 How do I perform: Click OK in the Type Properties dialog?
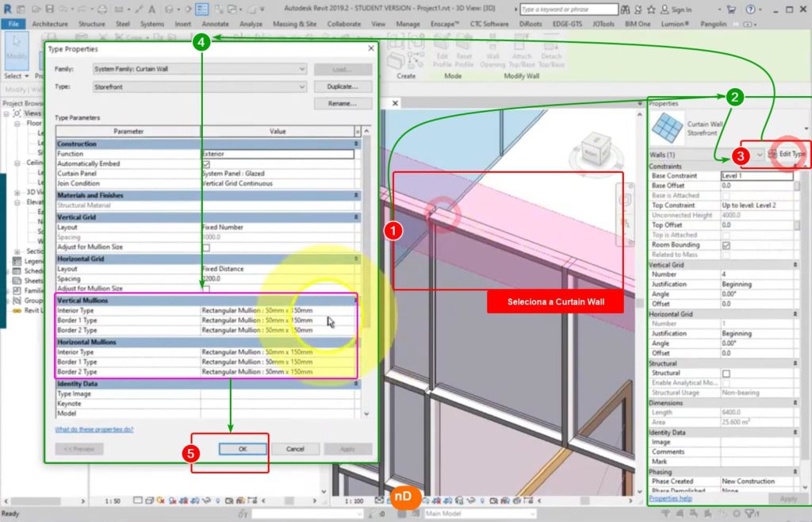coord(243,449)
